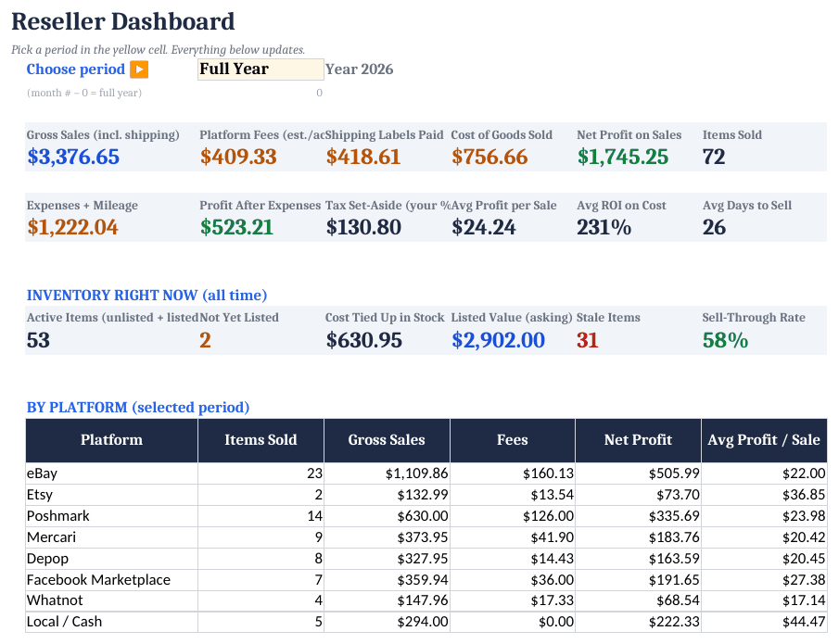Screen dimensions: 839x644
Task: Select Avg ROI on Cost value 231%
Action: pyautogui.click(x=604, y=227)
